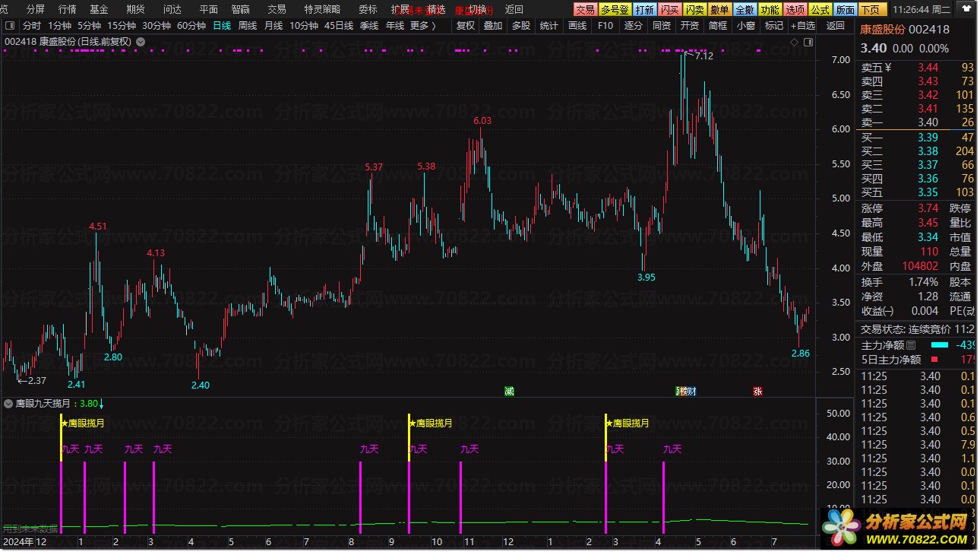980x552 pixels.
Task: Open the 特灵策略 menu
Action: click(322, 10)
